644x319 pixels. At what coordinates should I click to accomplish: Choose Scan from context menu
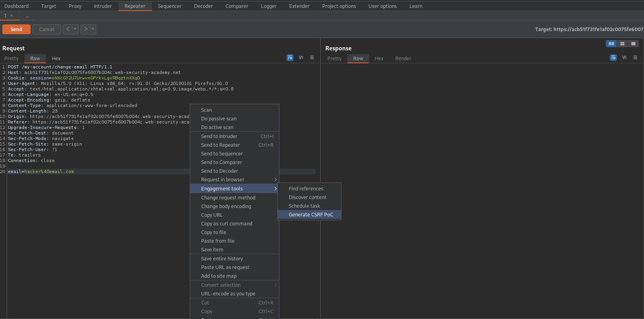(235, 110)
